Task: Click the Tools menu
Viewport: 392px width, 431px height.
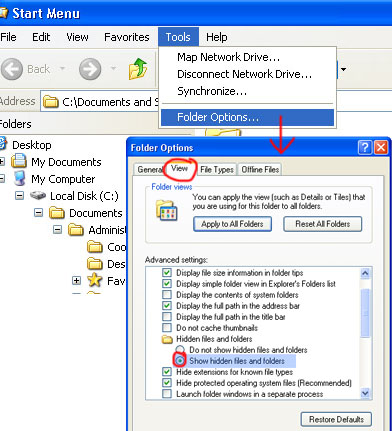Action: click(x=178, y=37)
